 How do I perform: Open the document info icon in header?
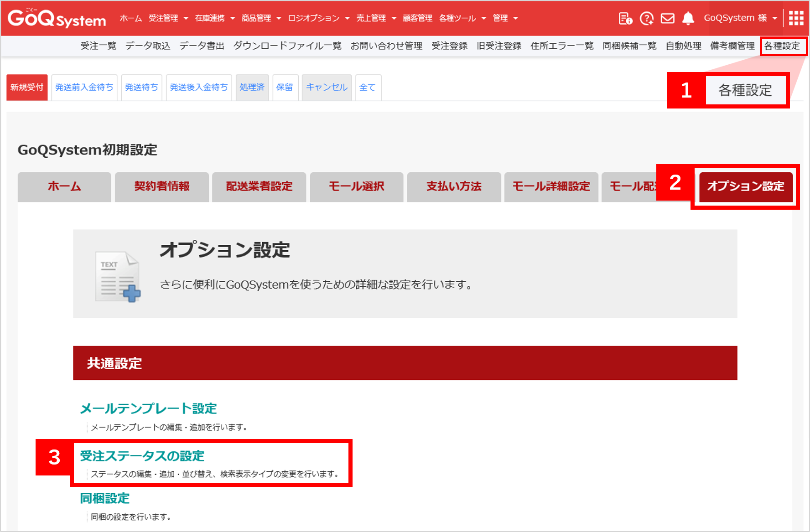click(x=625, y=18)
